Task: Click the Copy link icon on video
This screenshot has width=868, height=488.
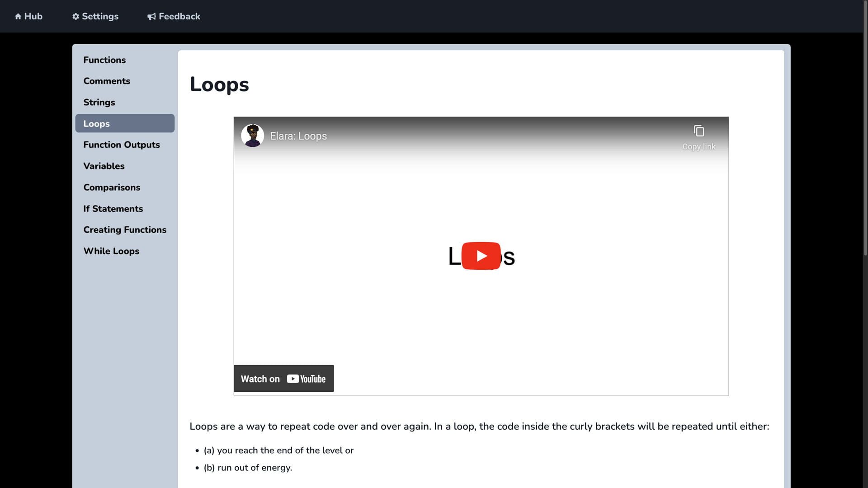Action: (x=698, y=131)
